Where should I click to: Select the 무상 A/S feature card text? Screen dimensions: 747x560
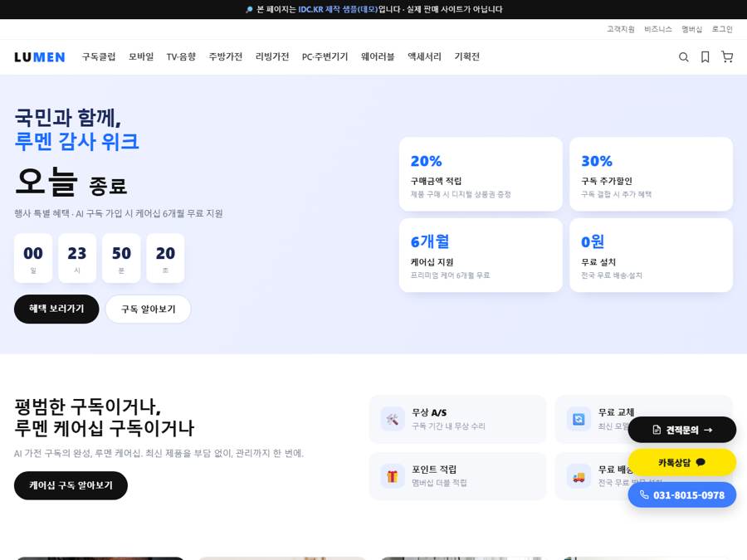click(x=448, y=419)
